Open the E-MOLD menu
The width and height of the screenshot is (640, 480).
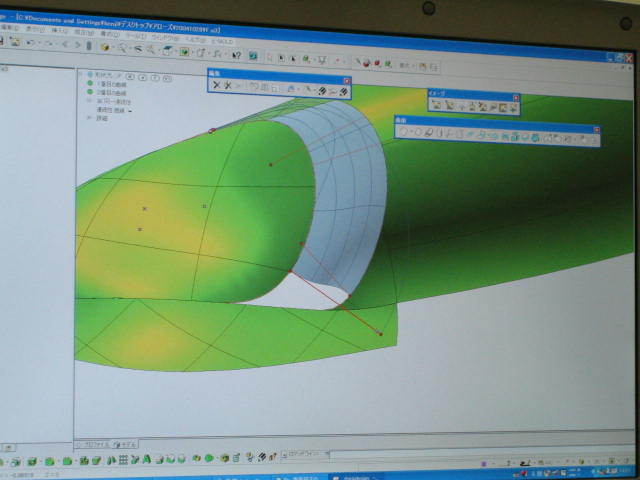[222, 41]
